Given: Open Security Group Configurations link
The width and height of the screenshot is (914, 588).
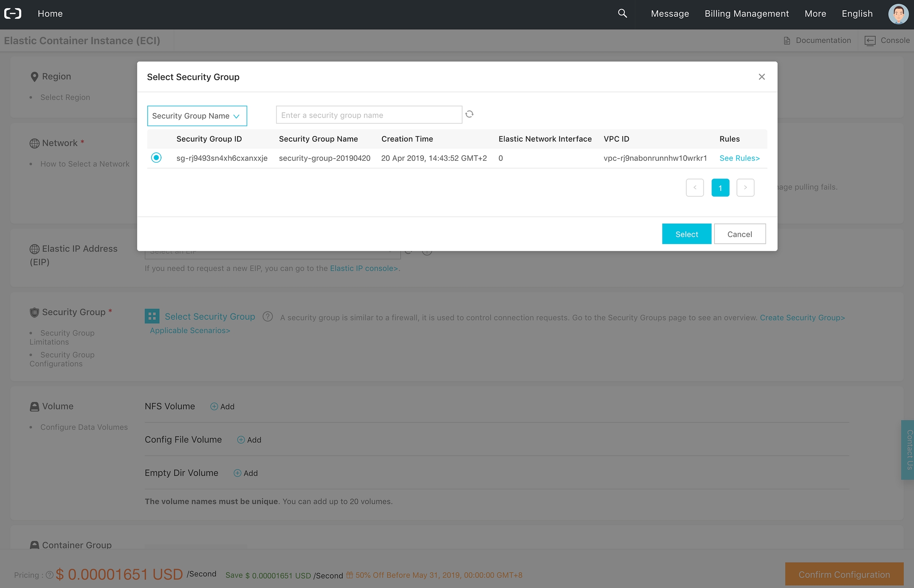Looking at the screenshot, I should point(62,359).
